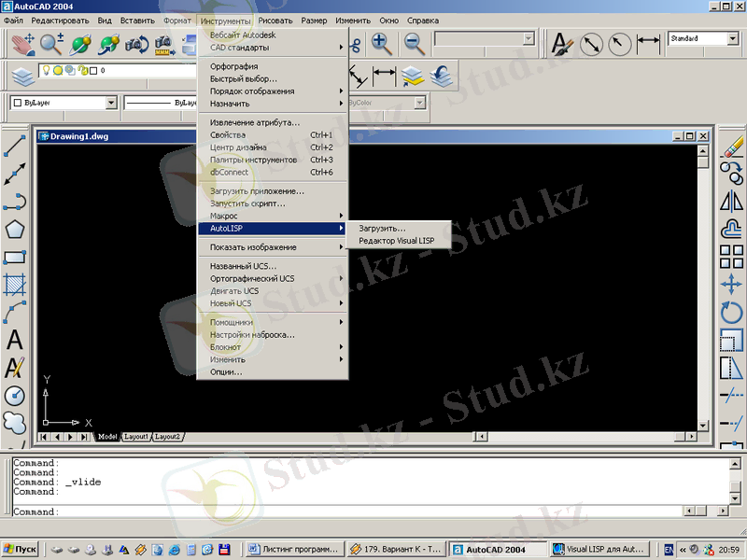Click the Пуск start button

coord(20,550)
